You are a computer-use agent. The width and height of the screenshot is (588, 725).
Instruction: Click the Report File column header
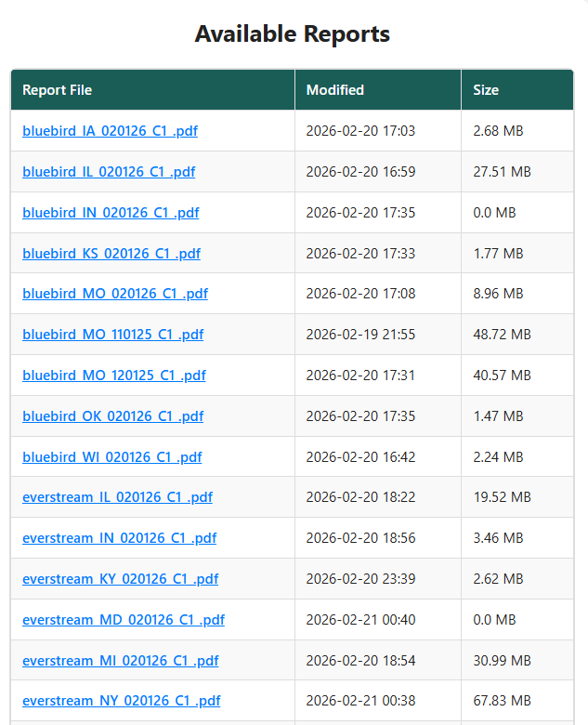point(152,90)
